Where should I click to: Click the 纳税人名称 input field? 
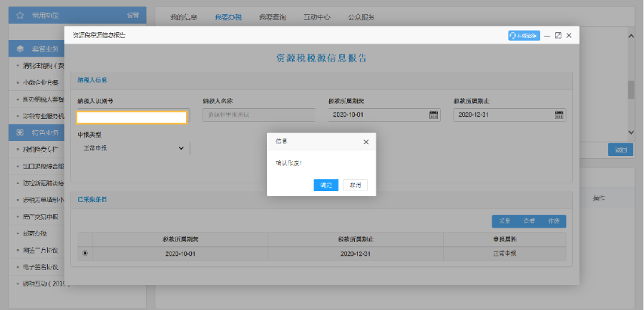(x=259, y=115)
